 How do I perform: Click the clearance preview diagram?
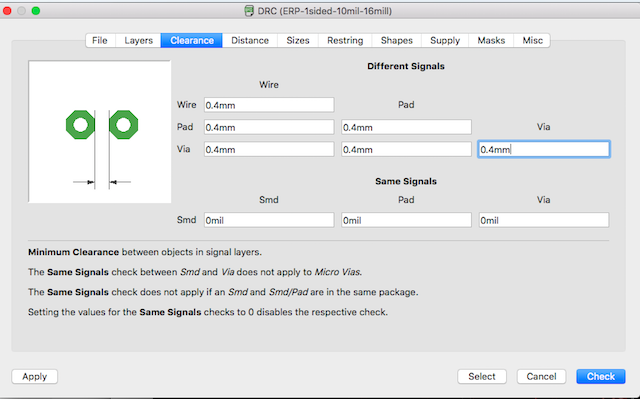100,131
